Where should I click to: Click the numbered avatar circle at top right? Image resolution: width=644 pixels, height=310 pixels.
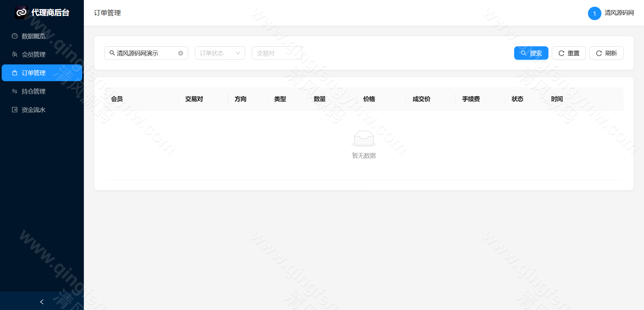point(594,13)
